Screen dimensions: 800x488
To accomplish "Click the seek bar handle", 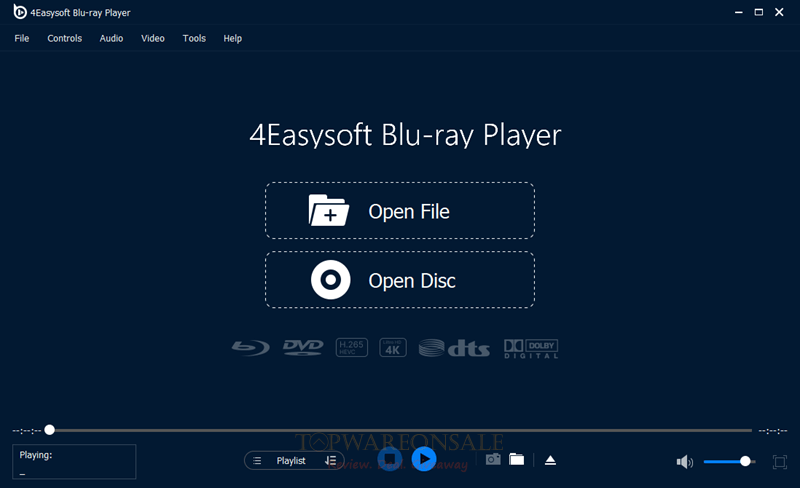I will (x=49, y=430).
